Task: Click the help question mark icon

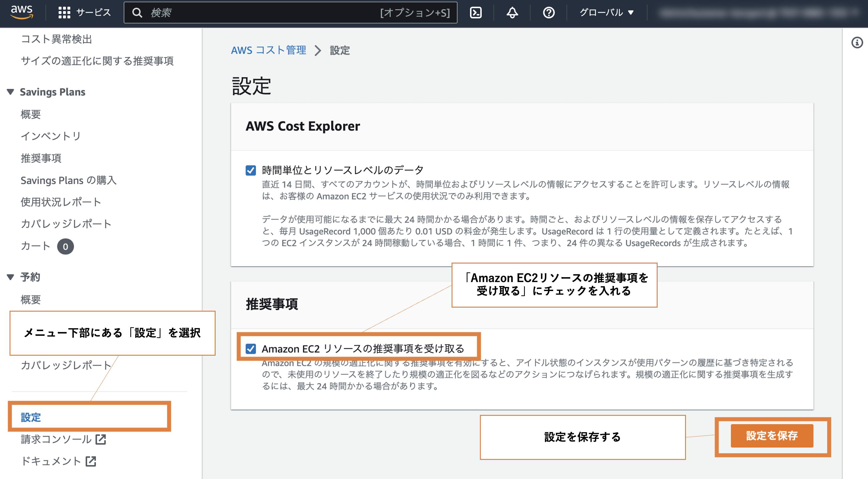Action: [x=548, y=12]
